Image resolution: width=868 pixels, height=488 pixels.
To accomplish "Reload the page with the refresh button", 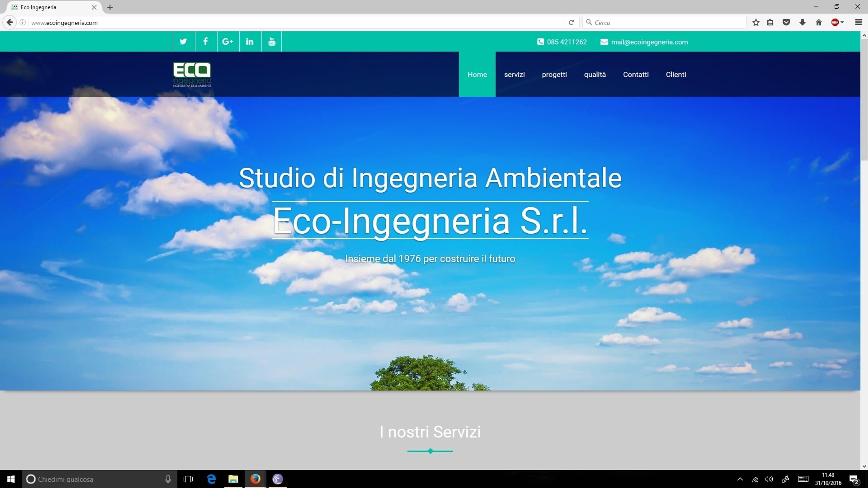I will [571, 23].
